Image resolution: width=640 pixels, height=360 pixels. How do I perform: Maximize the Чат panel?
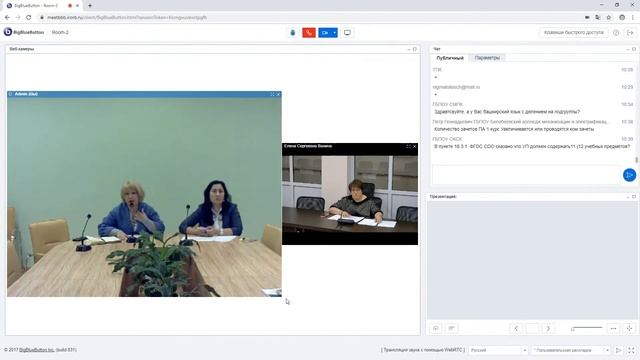point(634,49)
